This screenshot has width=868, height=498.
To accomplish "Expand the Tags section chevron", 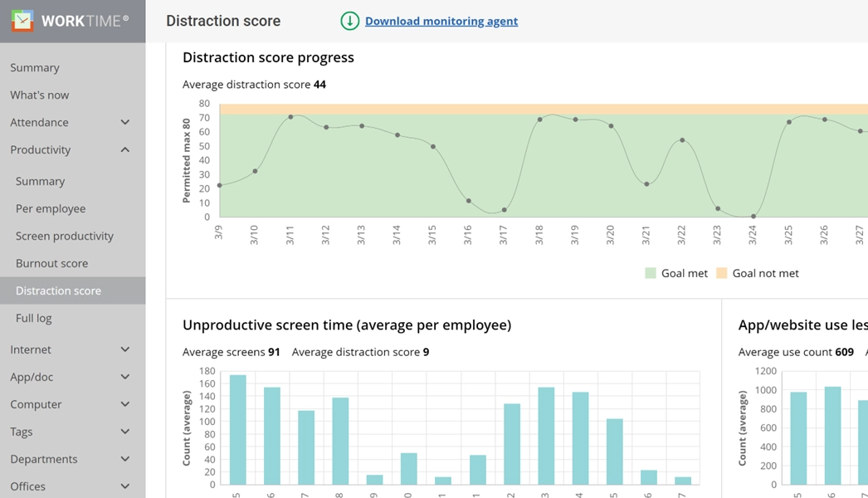I will click(125, 432).
